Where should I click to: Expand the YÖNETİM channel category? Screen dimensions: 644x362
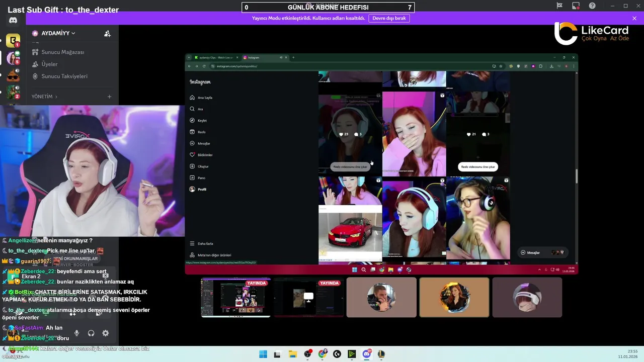[44, 97]
